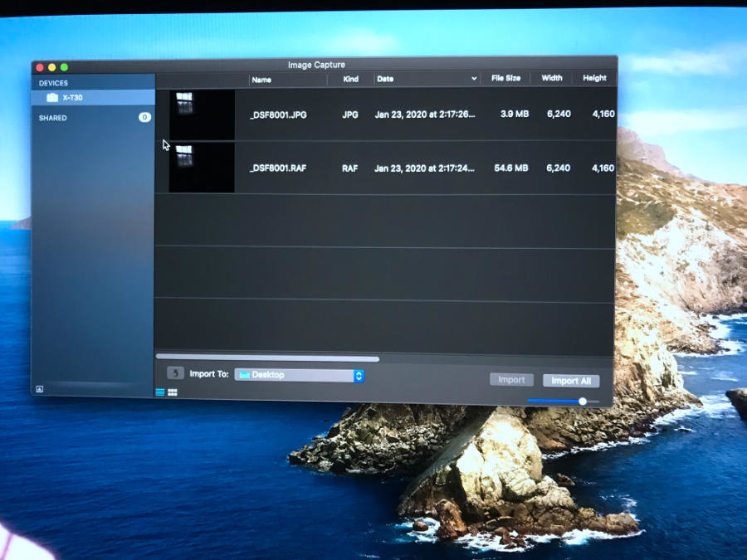Select the X-T30 camera device
Viewport: 747px width, 560px height.
coord(72,98)
